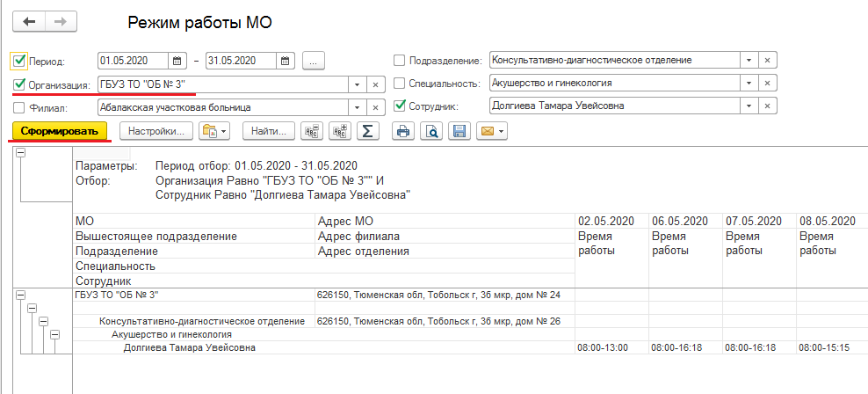Enable the Филиал checkbox
The height and width of the screenshot is (394, 868).
[19, 107]
